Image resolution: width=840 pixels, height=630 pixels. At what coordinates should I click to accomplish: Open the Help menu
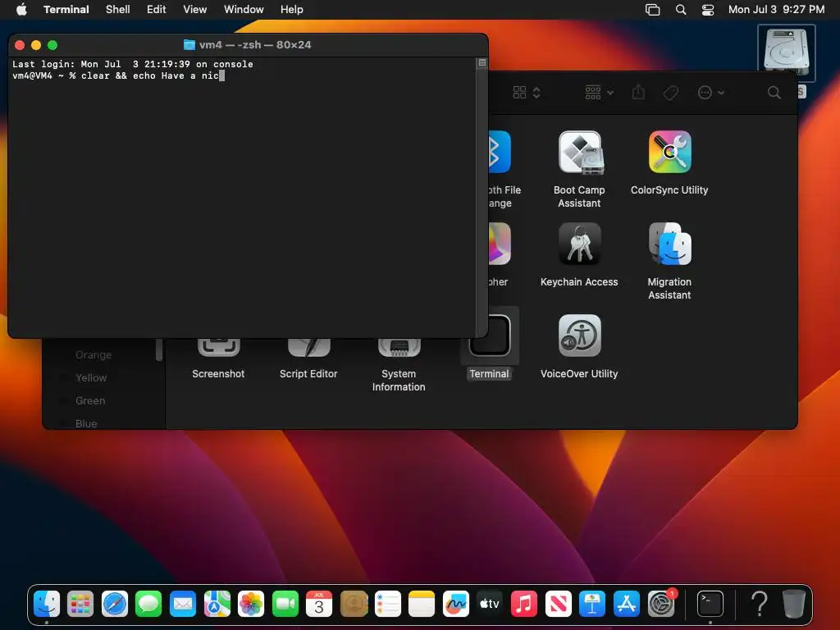[292, 9]
